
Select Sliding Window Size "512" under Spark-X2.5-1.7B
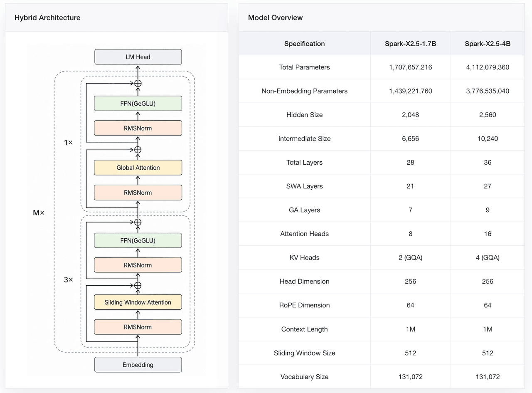pos(411,353)
